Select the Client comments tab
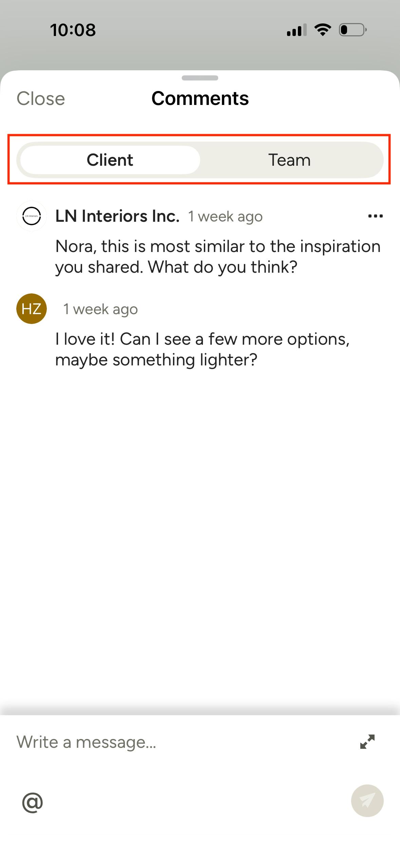The height and width of the screenshot is (868, 400). pos(110,160)
